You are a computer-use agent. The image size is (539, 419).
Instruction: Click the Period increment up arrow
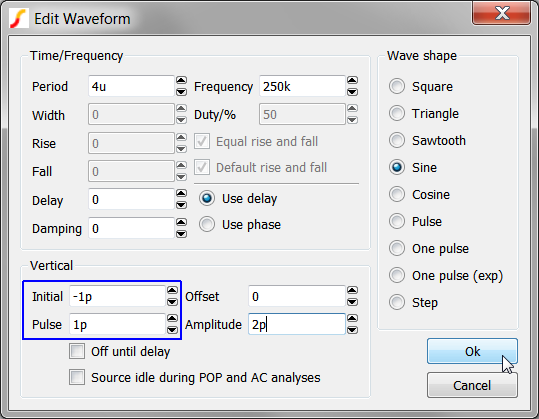click(x=182, y=80)
